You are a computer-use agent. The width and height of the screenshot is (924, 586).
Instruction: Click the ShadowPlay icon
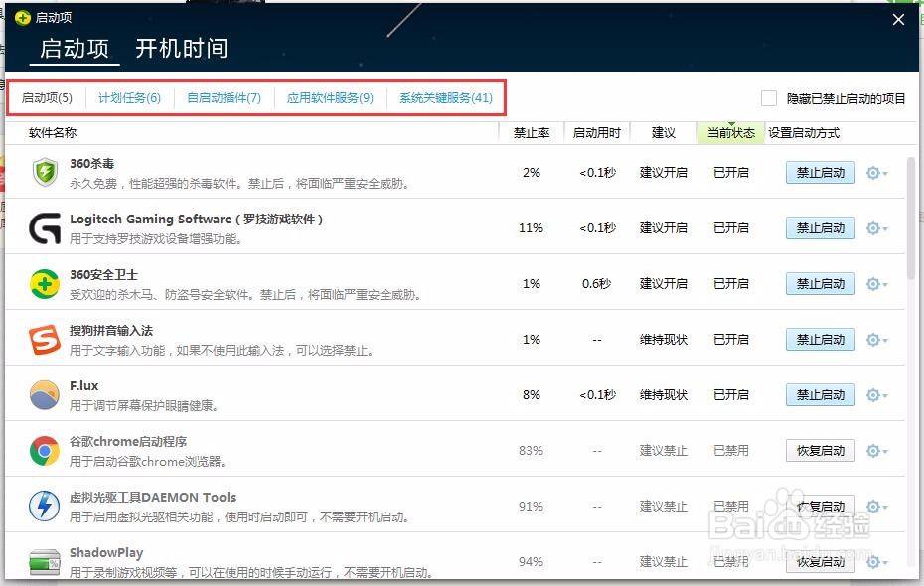pos(45,561)
